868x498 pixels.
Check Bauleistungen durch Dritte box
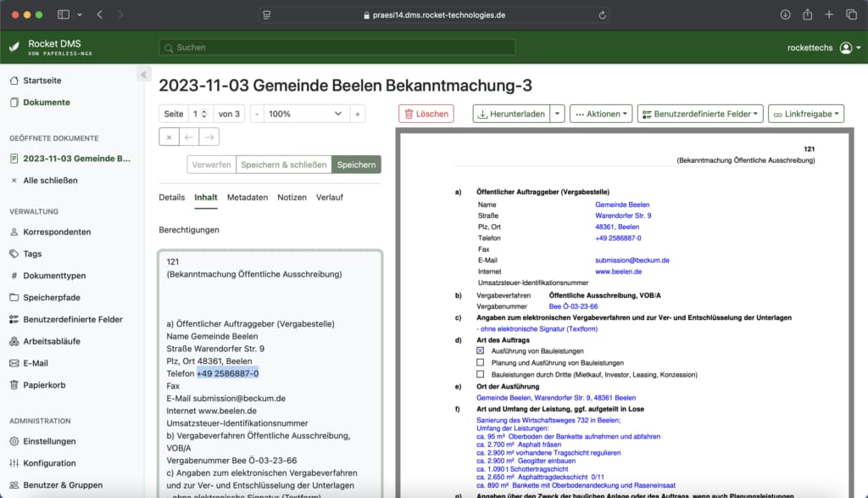pos(480,374)
